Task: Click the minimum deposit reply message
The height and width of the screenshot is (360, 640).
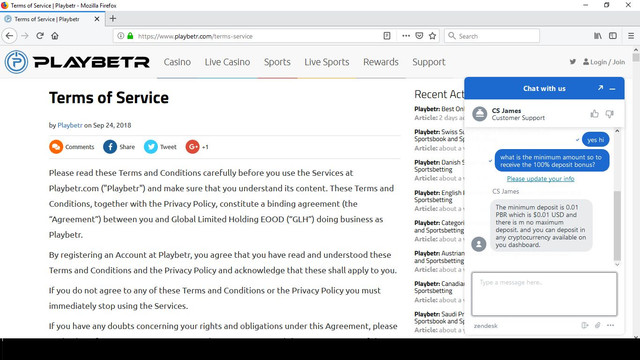Action: click(541, 226)
